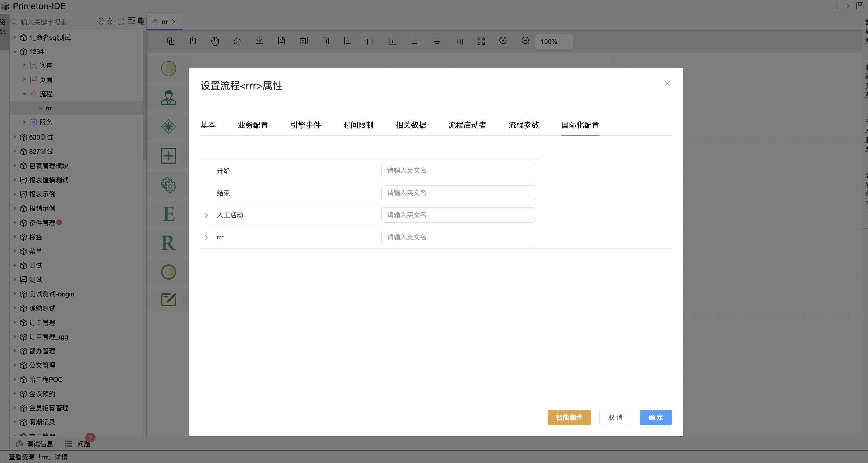Image resolution: width=868 pixels, height=463 pixels.
Task: Expand the rrr row in the dialog
Action: 206,238
